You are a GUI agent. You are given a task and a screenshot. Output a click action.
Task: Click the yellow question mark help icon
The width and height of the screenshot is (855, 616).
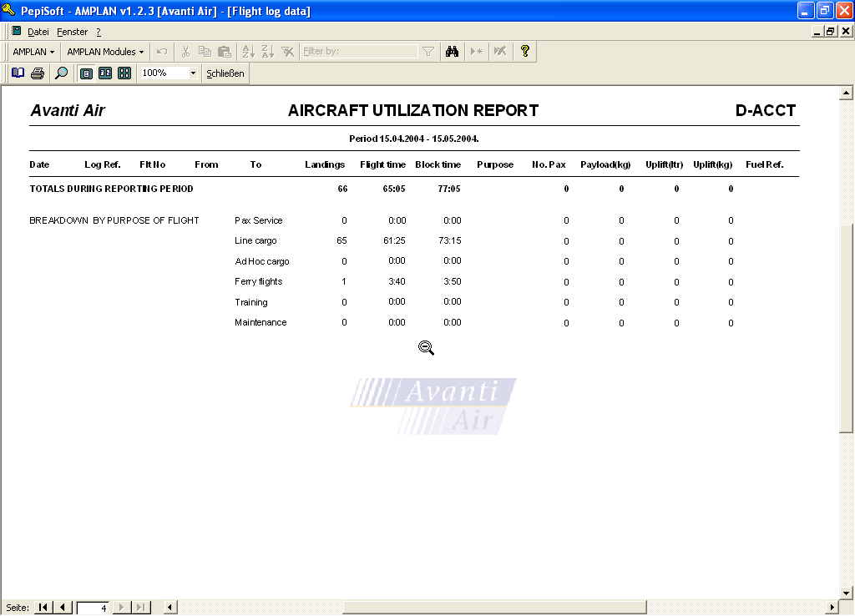tap(524, 52)
